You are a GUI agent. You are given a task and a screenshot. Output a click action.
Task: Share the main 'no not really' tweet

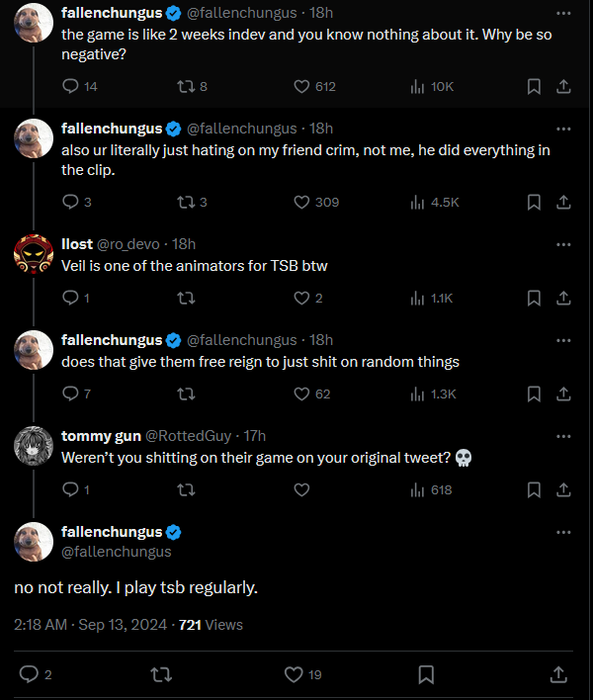pyautogui.click(x=558, y=674)
